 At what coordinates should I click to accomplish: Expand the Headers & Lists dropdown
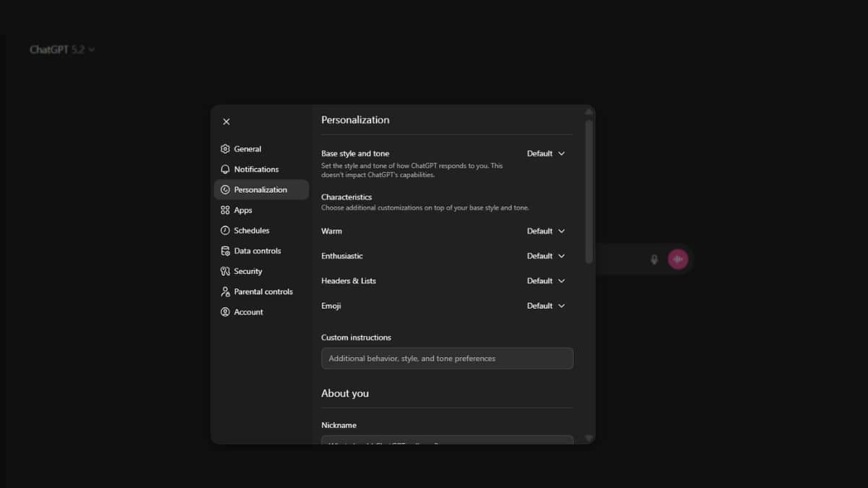point(546,281)
